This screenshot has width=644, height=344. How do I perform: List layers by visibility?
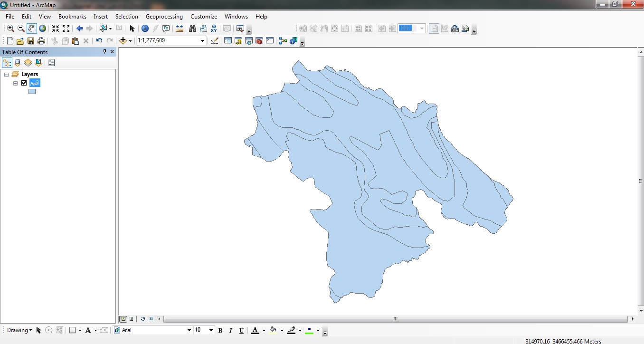[x=28, y=63]
